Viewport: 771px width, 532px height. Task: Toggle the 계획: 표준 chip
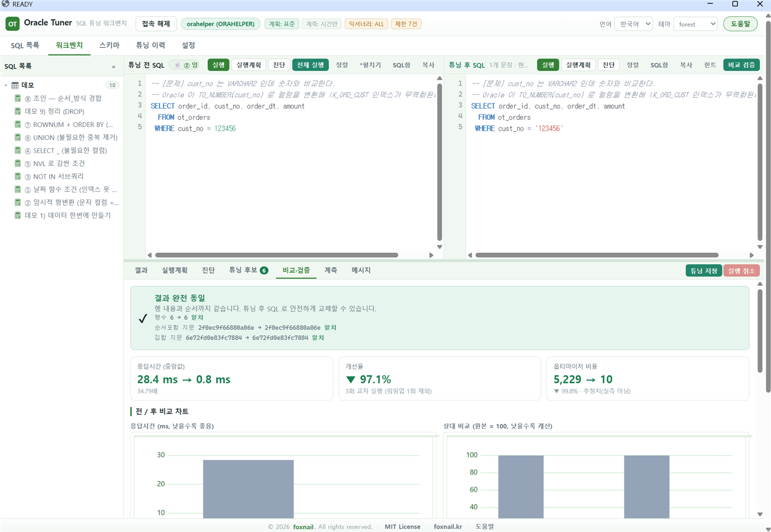(282, 24)
